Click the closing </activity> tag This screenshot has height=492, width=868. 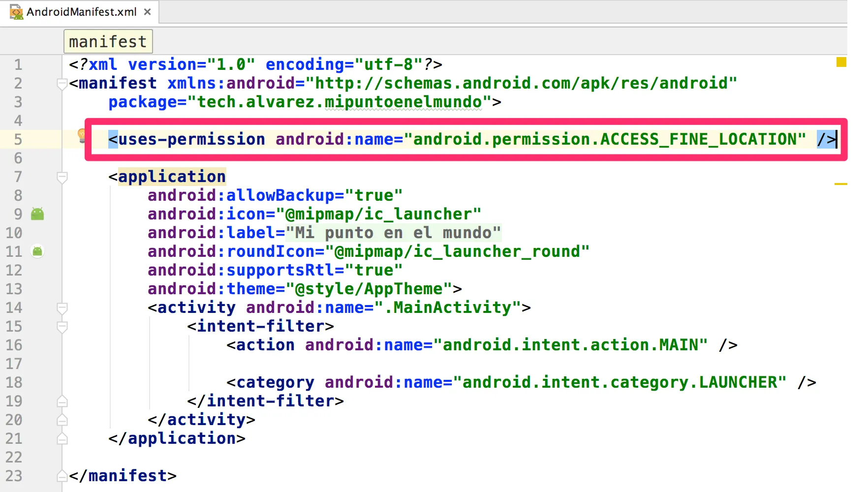click(x=201, y=420)
